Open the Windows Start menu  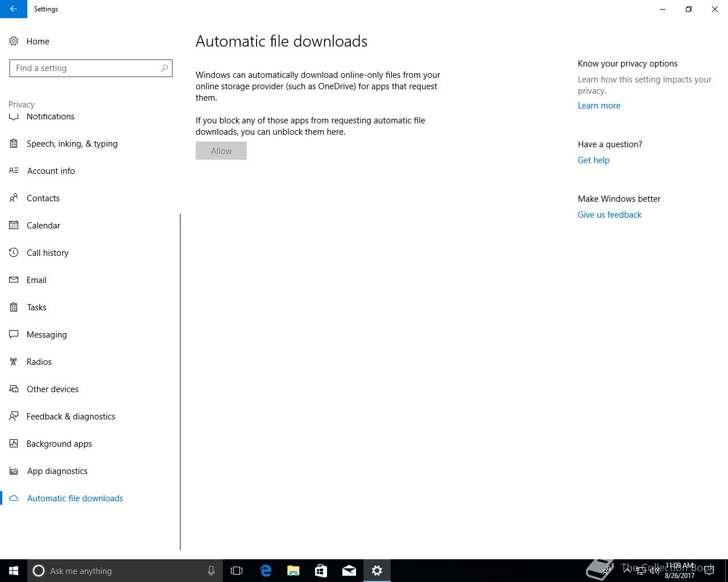pyautogui.click(x=14, y=571)
